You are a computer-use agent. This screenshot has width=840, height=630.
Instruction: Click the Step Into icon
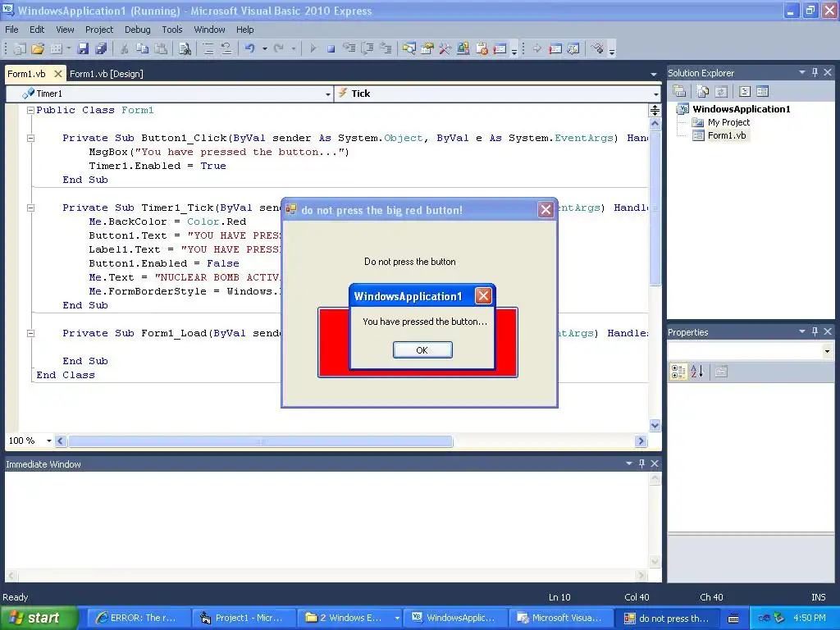(349, 48)
